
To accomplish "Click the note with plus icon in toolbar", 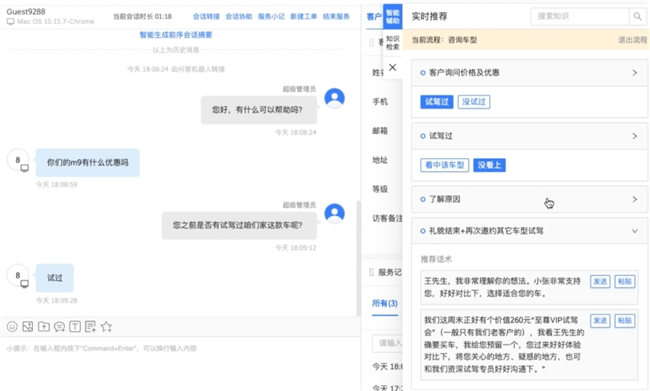I will pos(90,327).
